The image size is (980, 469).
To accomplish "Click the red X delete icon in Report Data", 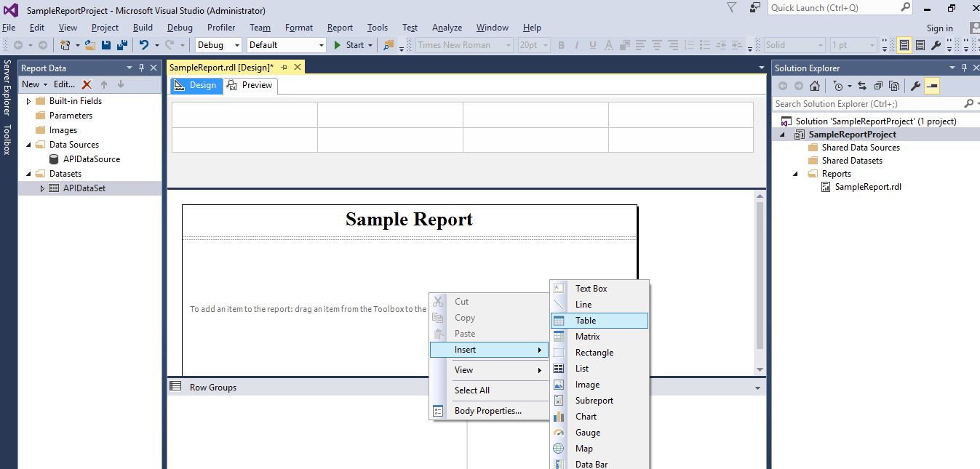I will coord(87,84).
